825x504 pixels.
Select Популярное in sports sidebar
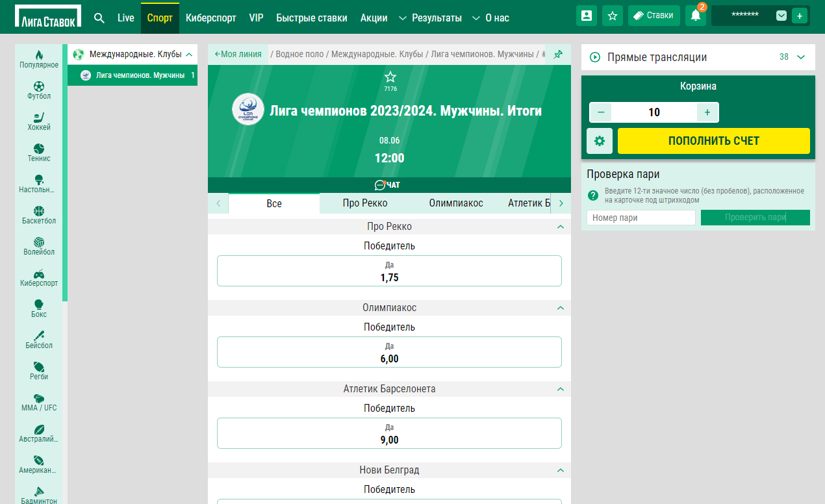click(39, 58)
